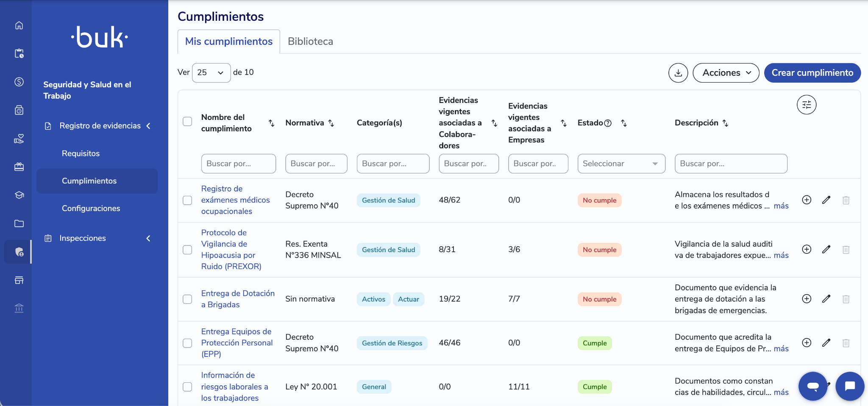Focus the Nombre del cumplimiento search field
Screen dimensions: 868x406
click(x=239, y=164)
